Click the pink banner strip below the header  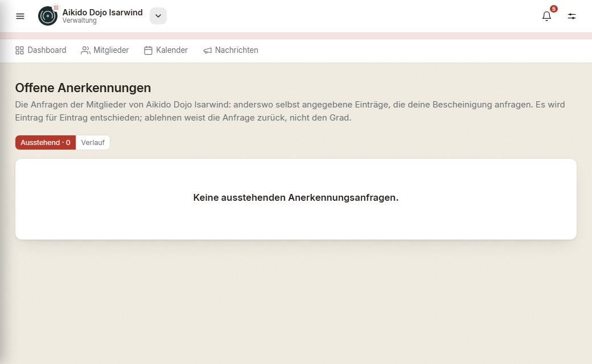296,36
